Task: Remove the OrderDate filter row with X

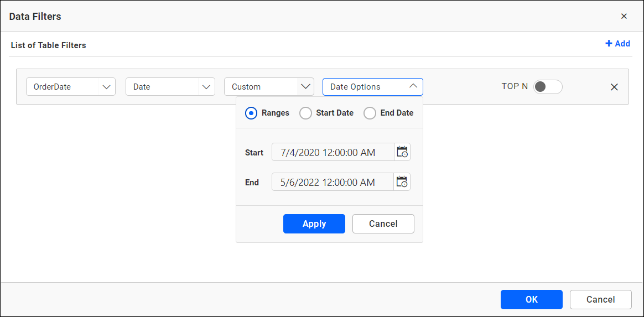Action: click(x=614, y=87)
